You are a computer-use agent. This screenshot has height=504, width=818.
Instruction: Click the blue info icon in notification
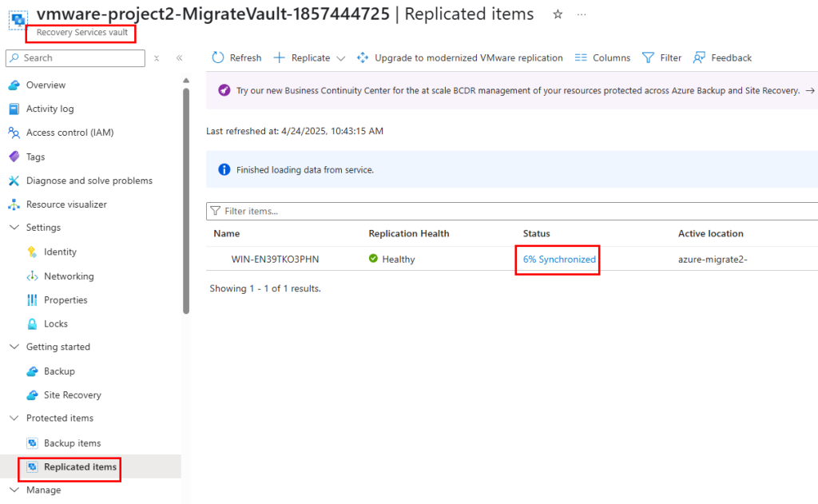point(224,169)
